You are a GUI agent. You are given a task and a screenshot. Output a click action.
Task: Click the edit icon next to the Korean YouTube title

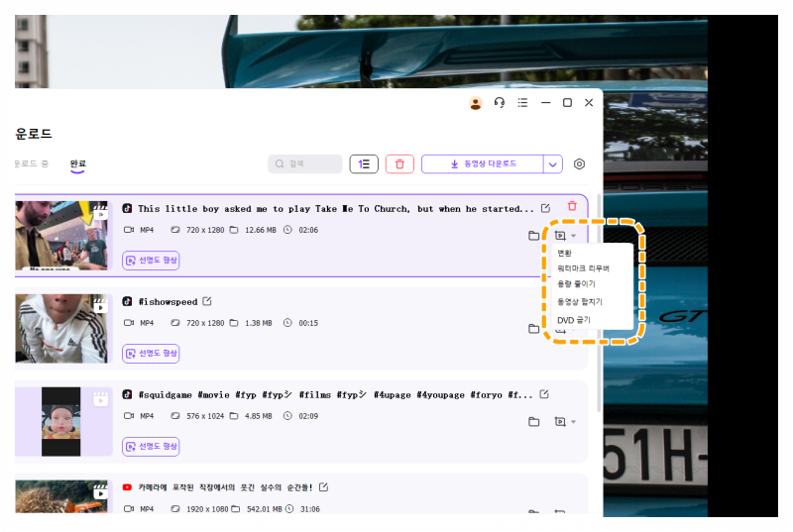click(324, 487)
